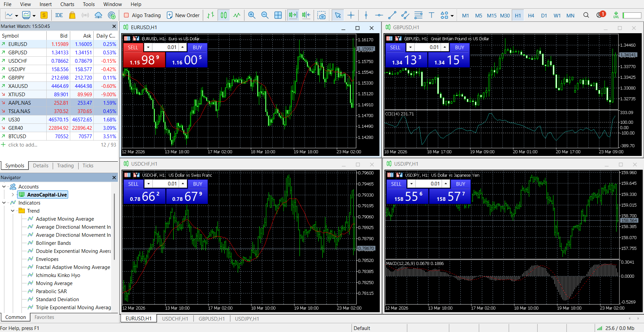Select the crosshair cursor tool
The height and width of the screenshot is (332, 644).
pyautogui.click(x=351, y=15)
